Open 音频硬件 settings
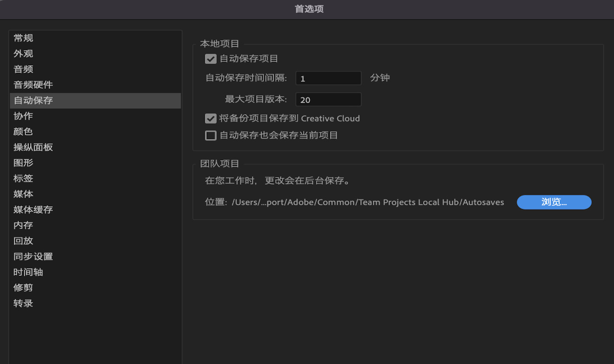The width and height of the screenshot is (614, 364). point(95,85)
